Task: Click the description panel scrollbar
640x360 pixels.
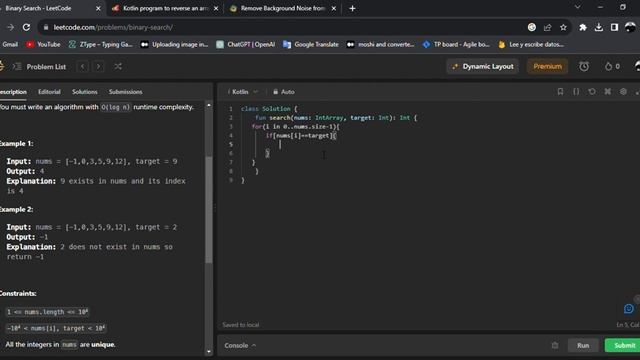Action: click(209, 210)
